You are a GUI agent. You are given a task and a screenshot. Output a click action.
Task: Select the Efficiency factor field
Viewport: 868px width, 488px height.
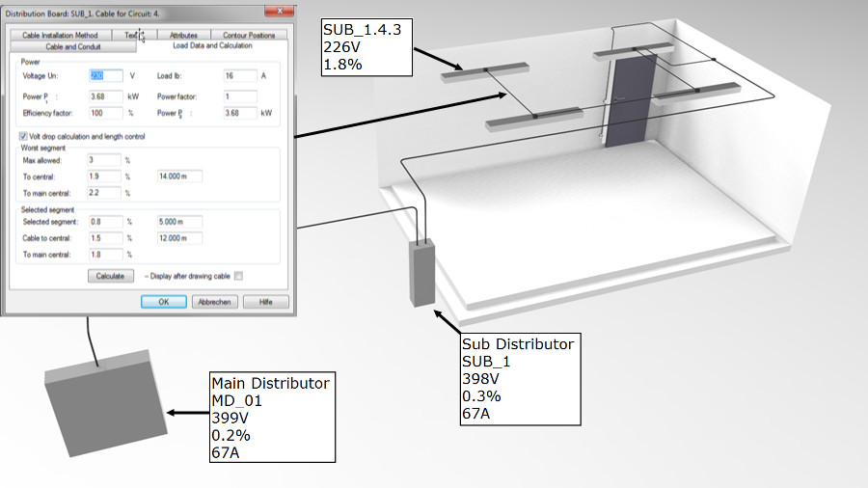(x=105, y=113)
